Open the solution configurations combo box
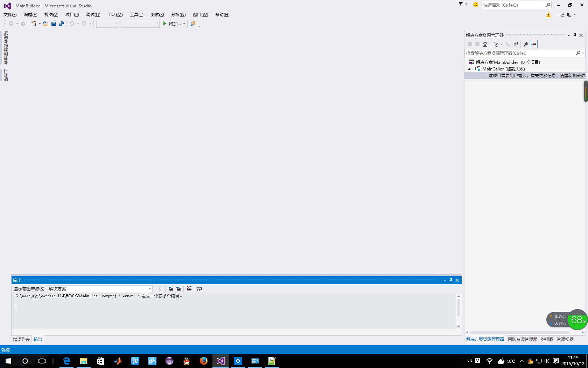The image size is (588, 368). pos(107,24)
